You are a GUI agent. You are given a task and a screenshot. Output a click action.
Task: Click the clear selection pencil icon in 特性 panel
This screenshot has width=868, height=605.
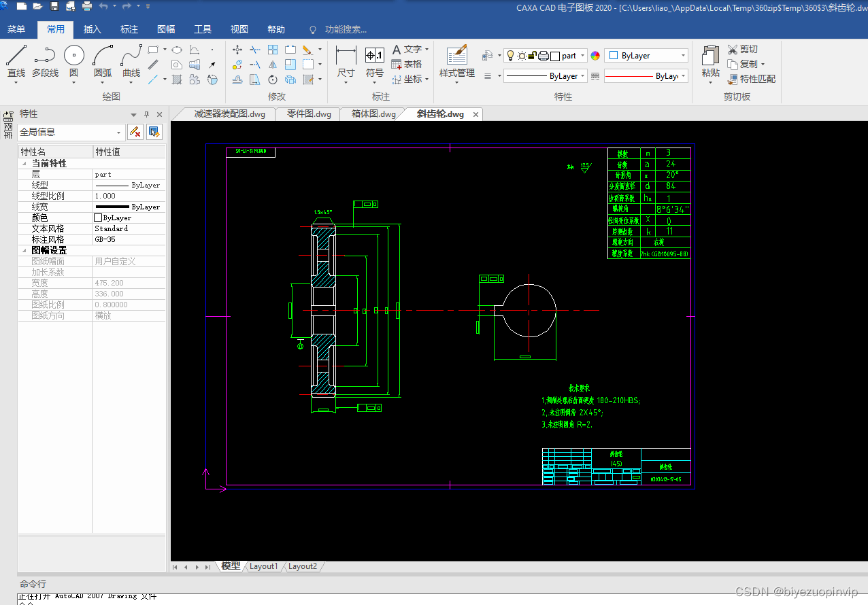coord(135,132)
